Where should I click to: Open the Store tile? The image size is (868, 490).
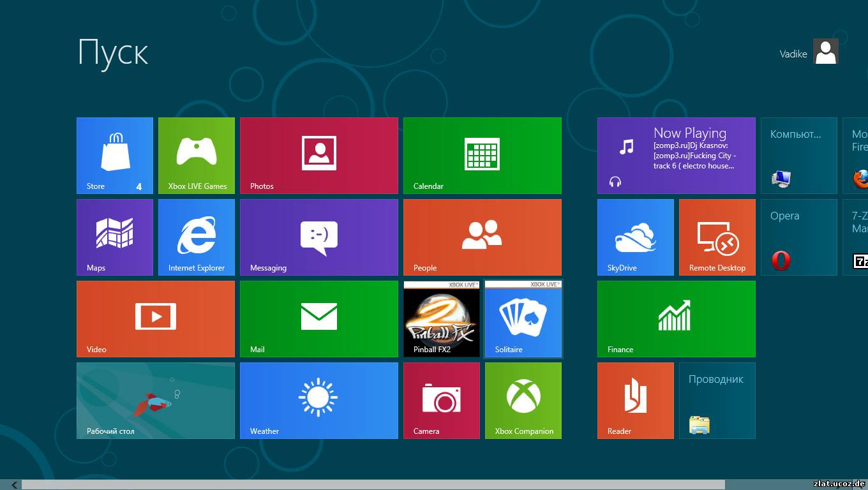pyautogui.click(x=115, y=156)
